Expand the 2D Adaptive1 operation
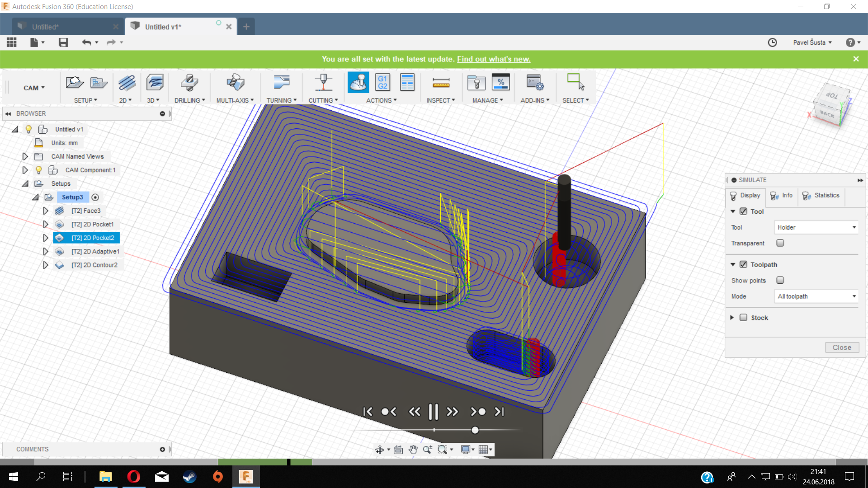The width and height of the screenshot is (868, 488). [x=45, y=251]
